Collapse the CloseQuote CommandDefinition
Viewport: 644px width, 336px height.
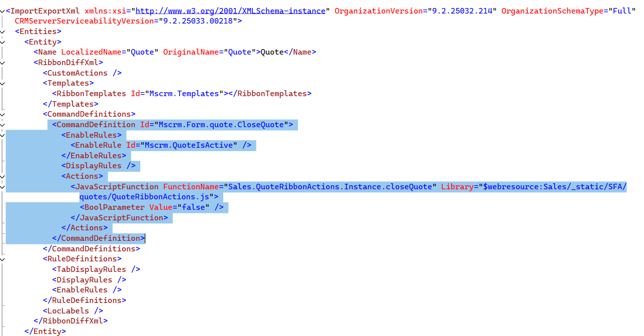pyautogui.click(x=3, y=124)
